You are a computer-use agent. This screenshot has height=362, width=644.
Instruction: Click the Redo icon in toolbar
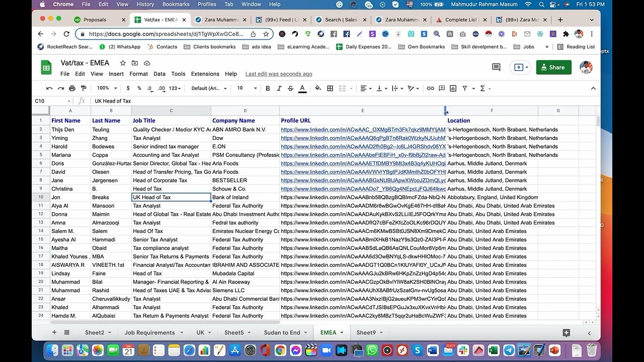click(x=61, y=88)
